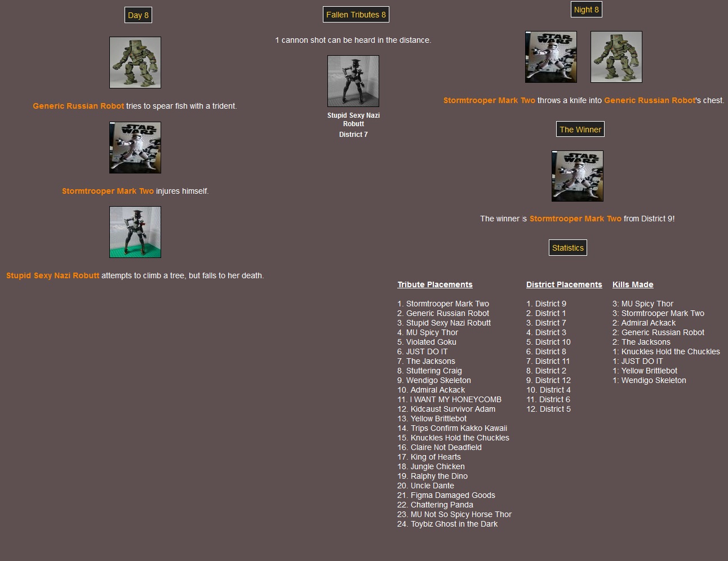Select '3. Stupid Sexy Nazi Robutt' placement row

coord(444,323)
